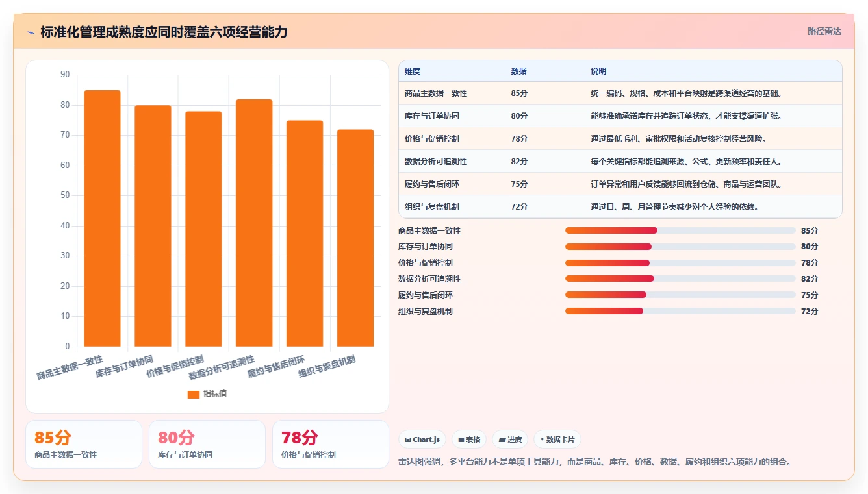Click the 价格与促销控制 progress bar

(x=680, y=263)
